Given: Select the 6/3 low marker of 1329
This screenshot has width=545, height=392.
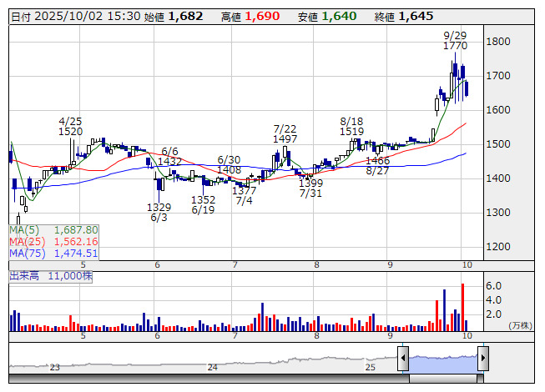Looking at the screenshot, I should point(159,212).
